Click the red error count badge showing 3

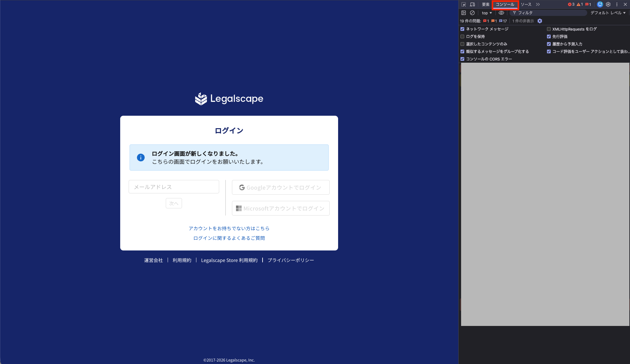tap(571, 4)
